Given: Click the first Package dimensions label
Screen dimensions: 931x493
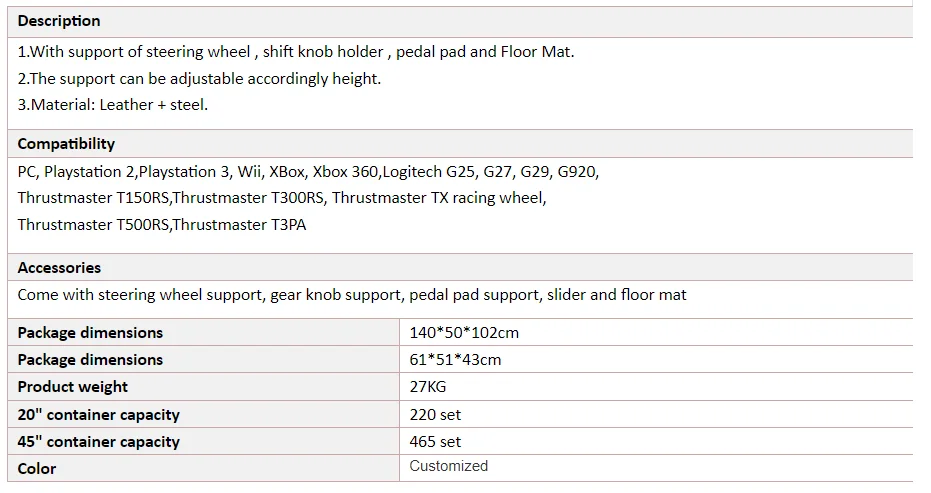Looking at the screenshot, I should coord(90,333).
